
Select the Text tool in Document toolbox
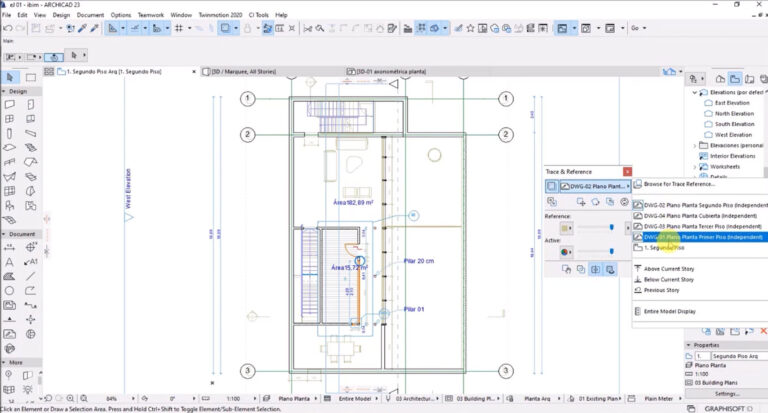[x=10, y=261]
